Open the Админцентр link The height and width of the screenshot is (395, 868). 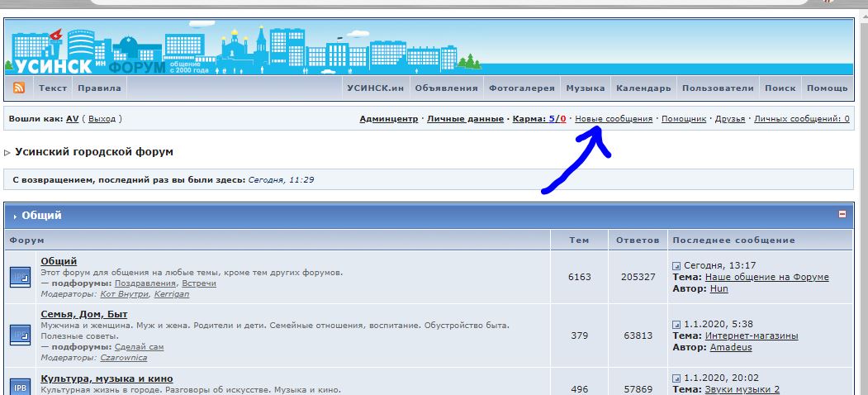tap(388, 119)
